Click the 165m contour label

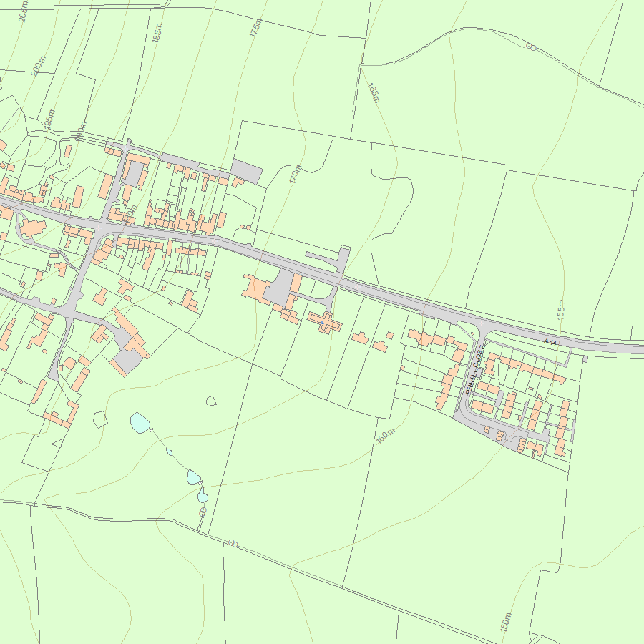click(x=374, y=93)
